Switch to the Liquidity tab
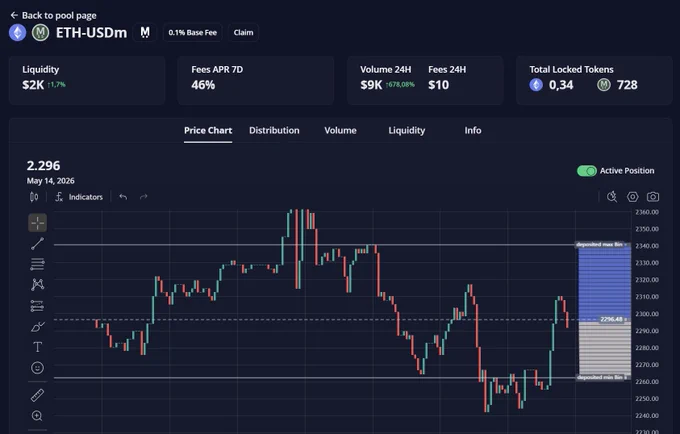 pos(407,131)
